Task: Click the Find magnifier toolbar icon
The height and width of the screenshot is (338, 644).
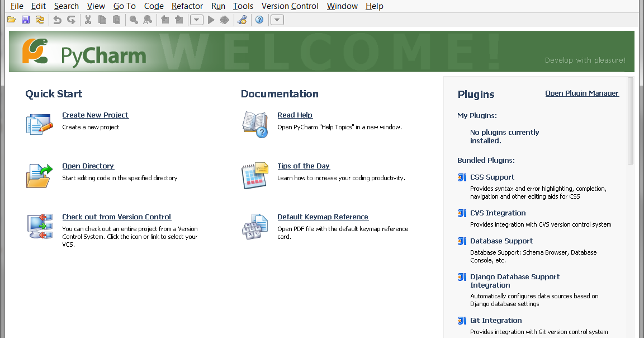Action: click(x=134, y=20)
